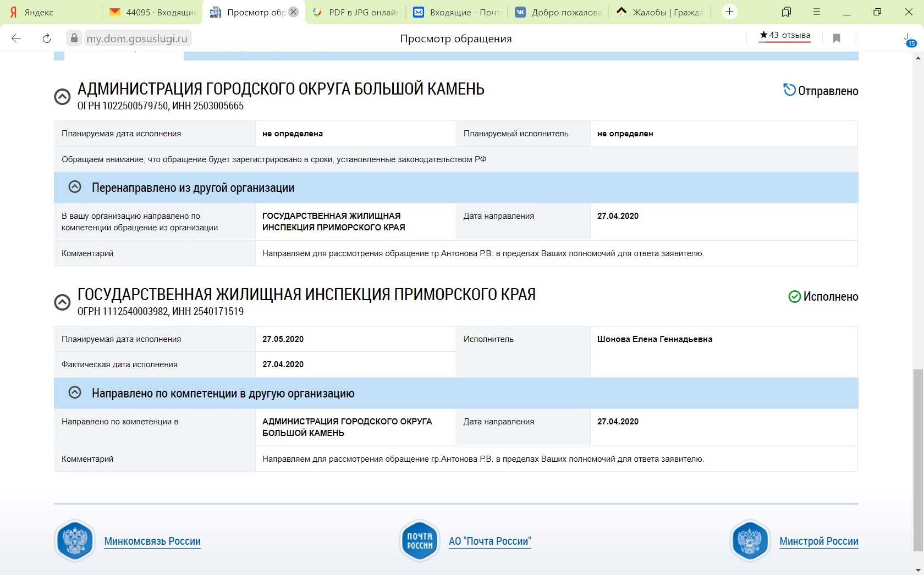
Task: Bookmark this page with the bookmark icon
Action: point(837,38)
